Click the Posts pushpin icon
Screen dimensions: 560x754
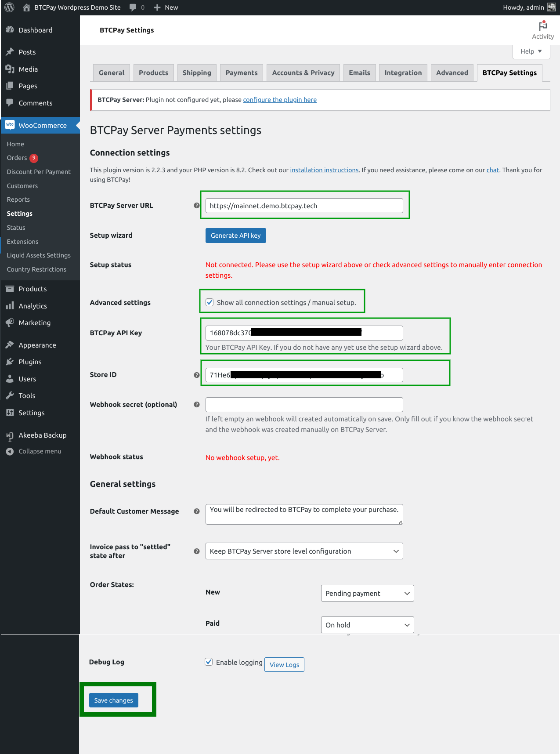(10, 52)
